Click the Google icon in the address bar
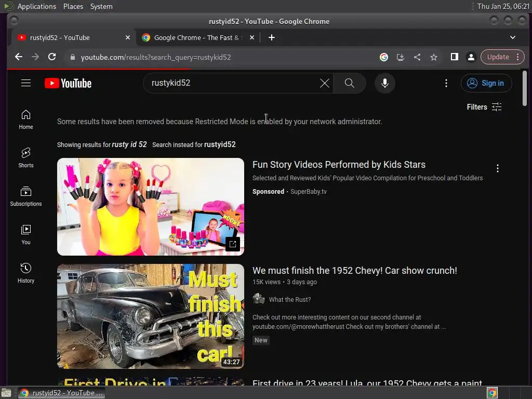 tap(384, 57)
